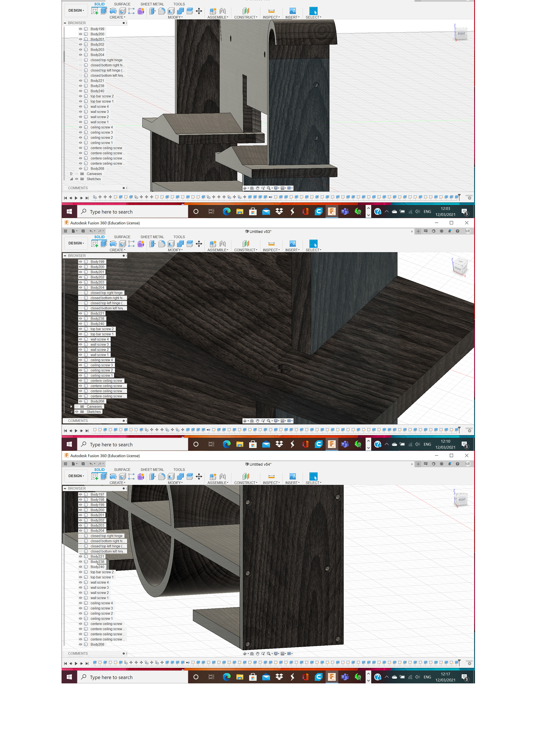
Task: Play timeline in Untitled v53 window
Action: tap(76, 431)
